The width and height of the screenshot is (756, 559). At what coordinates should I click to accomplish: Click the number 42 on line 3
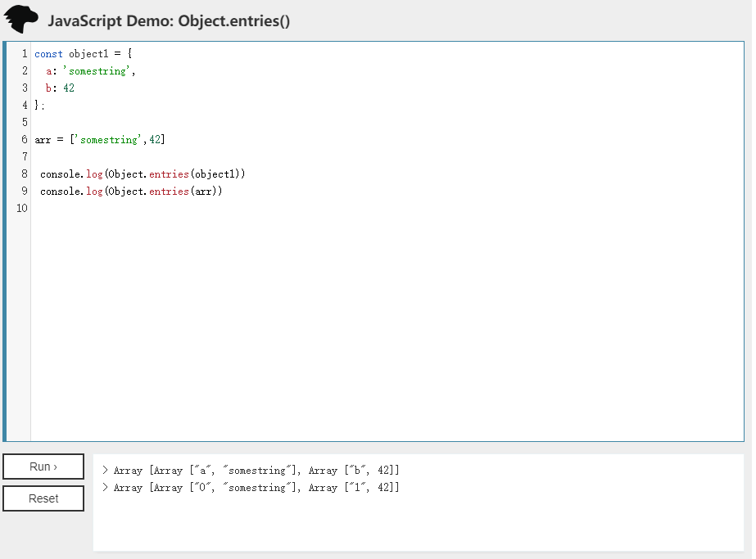(x=69, y=88)
